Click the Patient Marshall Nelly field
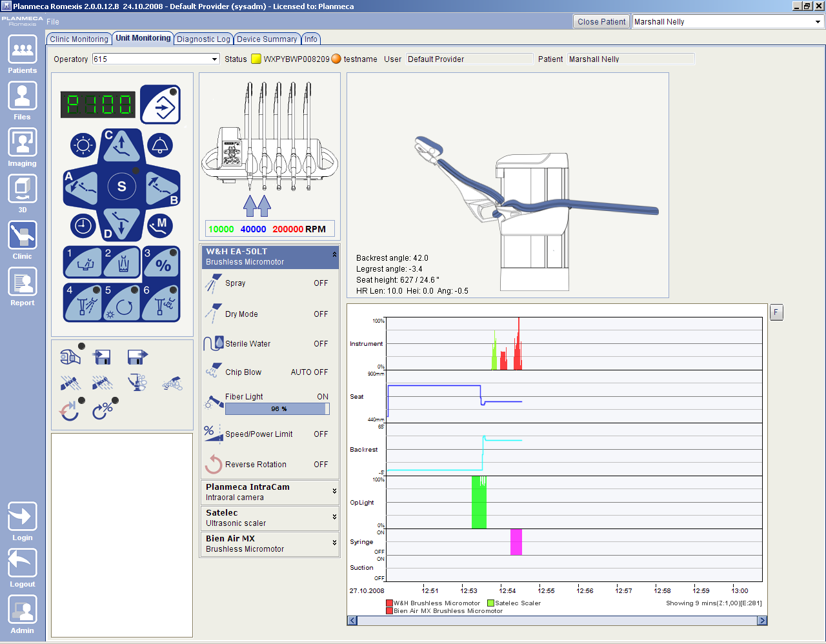 tap(630, 59)
